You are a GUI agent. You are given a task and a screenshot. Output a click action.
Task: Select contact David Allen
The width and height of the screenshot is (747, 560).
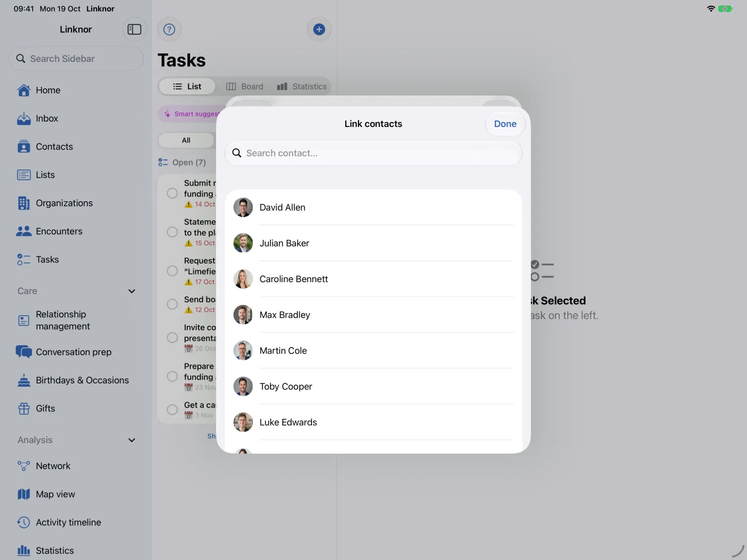click(x=373, y=207)
